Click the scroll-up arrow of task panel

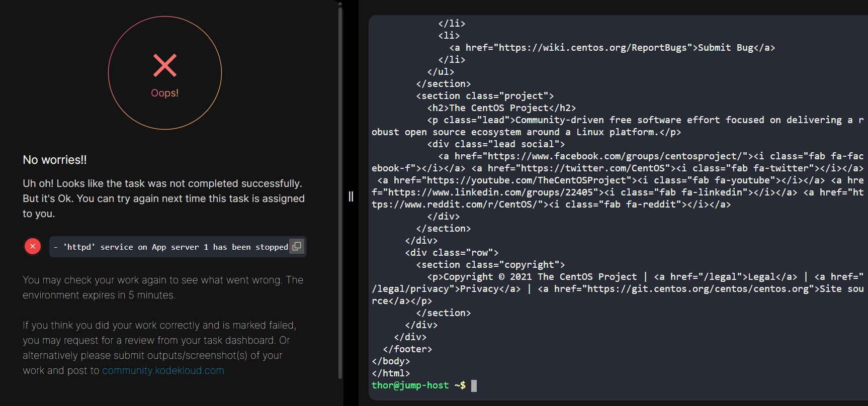340,4
